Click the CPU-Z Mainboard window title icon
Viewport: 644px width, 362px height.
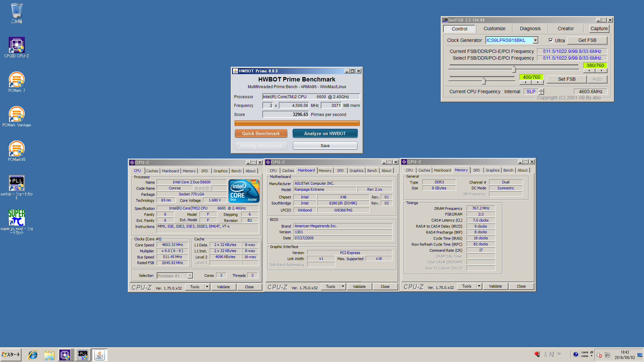coord(268,162)
